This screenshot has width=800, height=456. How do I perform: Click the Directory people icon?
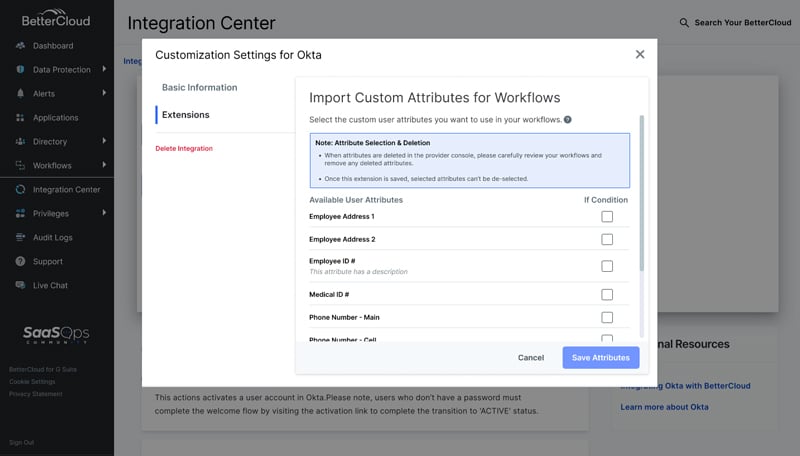(x=20, y=141)
